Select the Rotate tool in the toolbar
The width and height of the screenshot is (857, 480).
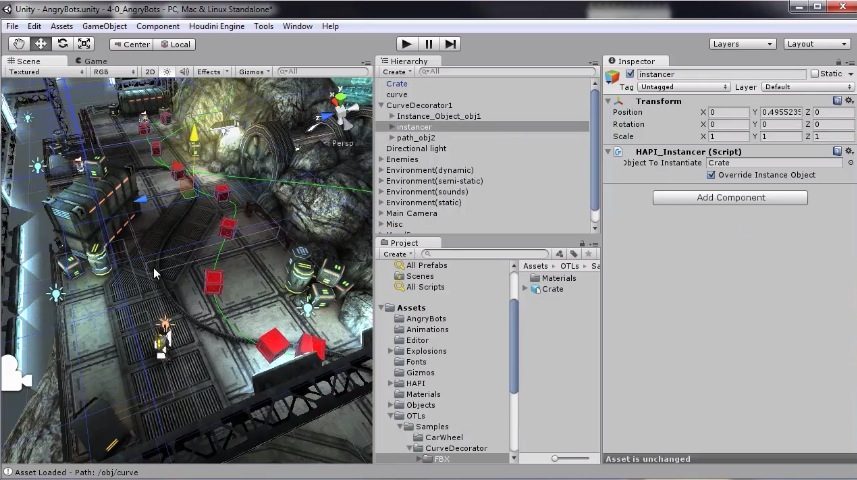(x=63, y=44)
